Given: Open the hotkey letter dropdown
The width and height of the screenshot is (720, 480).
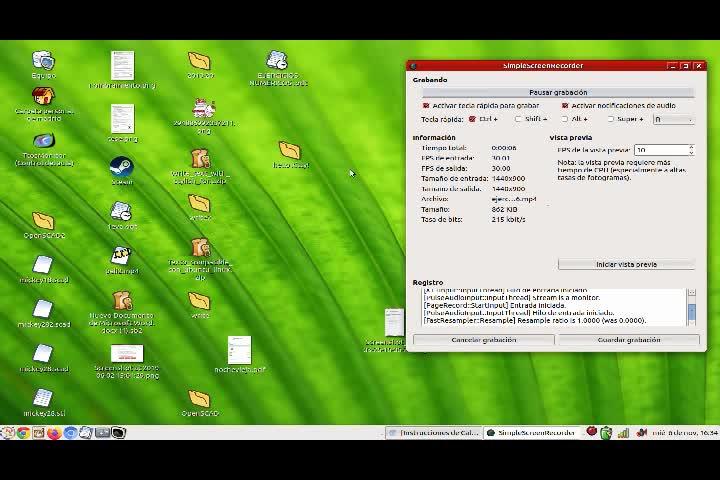Looking at the screenshot, I should (x=672, y=119).
